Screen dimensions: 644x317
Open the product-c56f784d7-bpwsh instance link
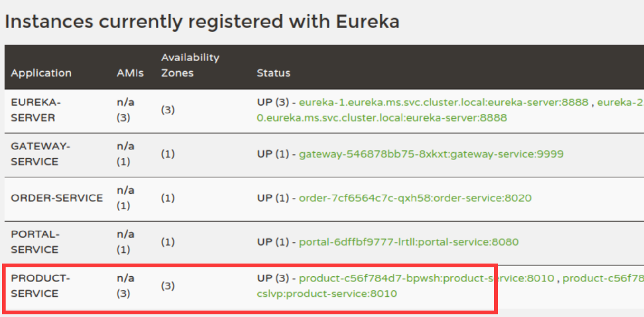coord(426,278)
